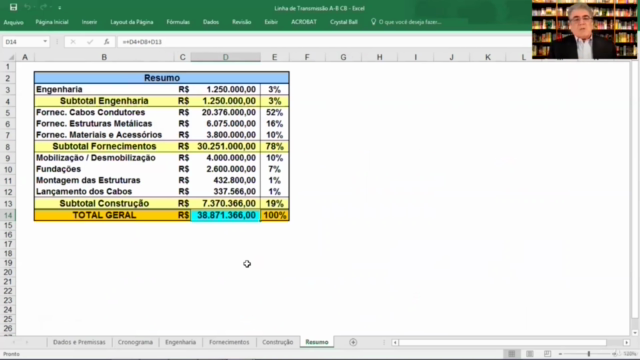Open the Exibir ribbon tab
Image resolution: width=640 pixels, height=360 pixels.
[271, 22]
